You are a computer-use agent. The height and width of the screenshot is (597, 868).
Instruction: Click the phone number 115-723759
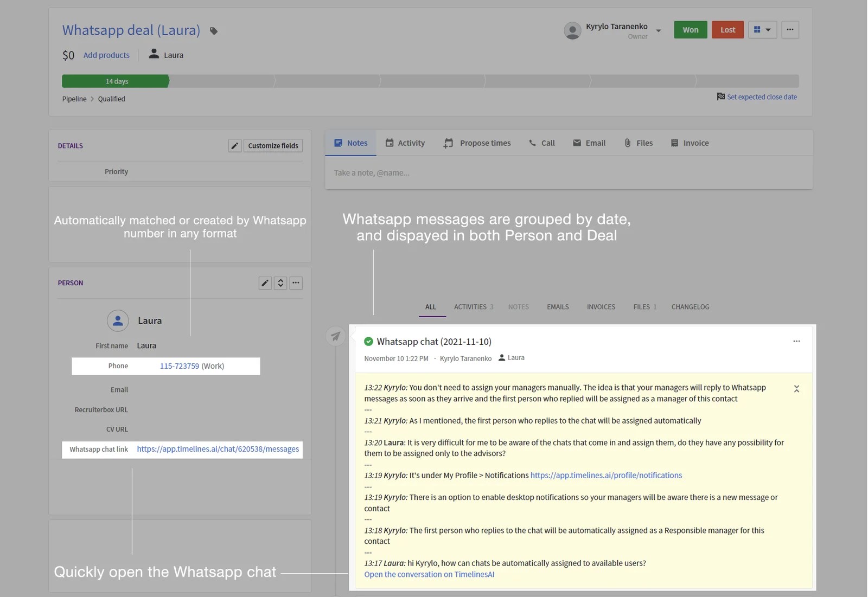(x=180, y=366)
